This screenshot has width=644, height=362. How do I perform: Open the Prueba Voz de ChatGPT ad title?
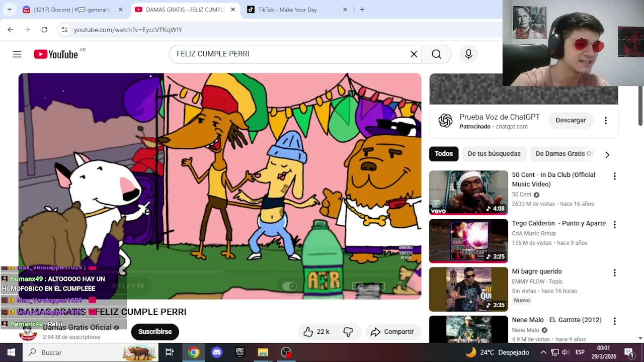(500, 117)
